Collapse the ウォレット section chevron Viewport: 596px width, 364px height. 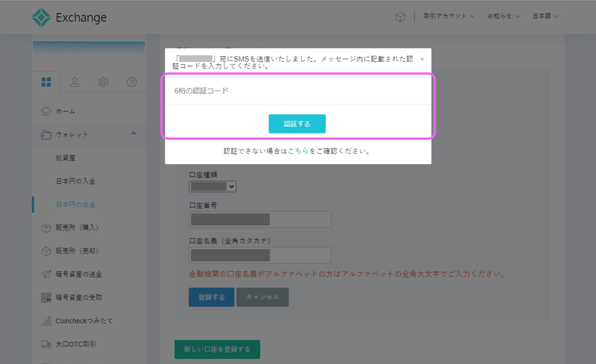coord(134,133)
